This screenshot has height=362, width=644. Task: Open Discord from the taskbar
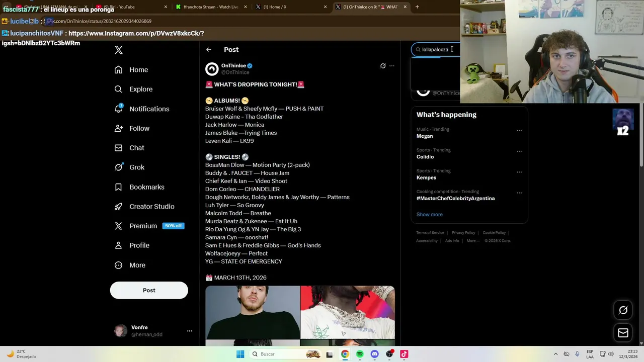tap(374, 354)
